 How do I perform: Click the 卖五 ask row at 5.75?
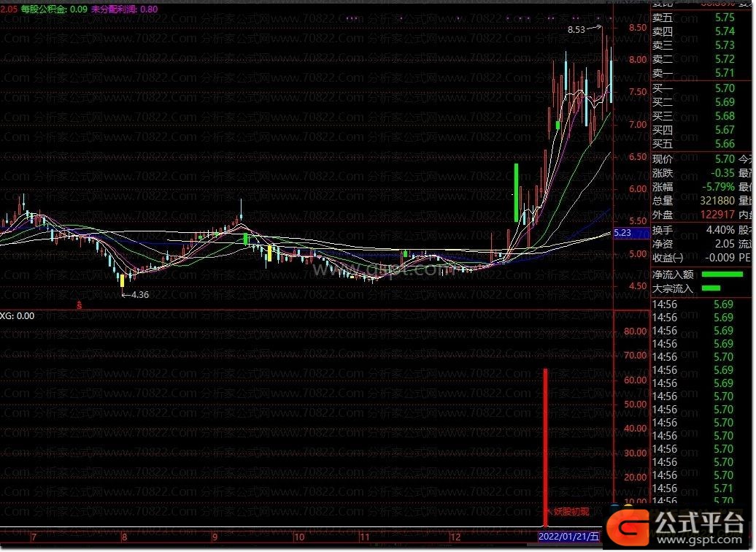pyautogui.click(x=694, y=18)
